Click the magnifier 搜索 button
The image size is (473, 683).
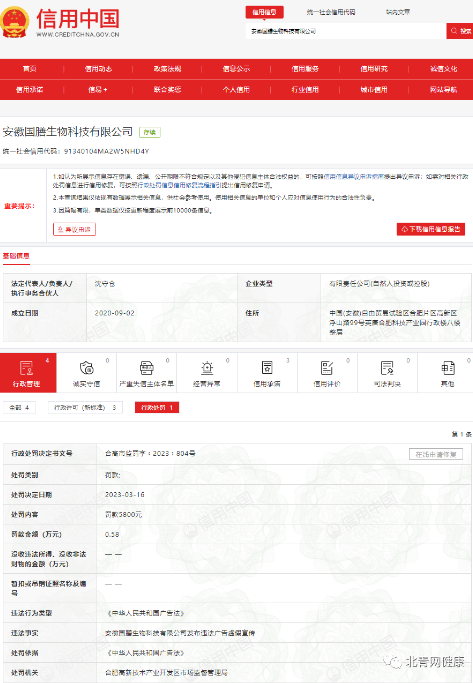pos(460,31)
